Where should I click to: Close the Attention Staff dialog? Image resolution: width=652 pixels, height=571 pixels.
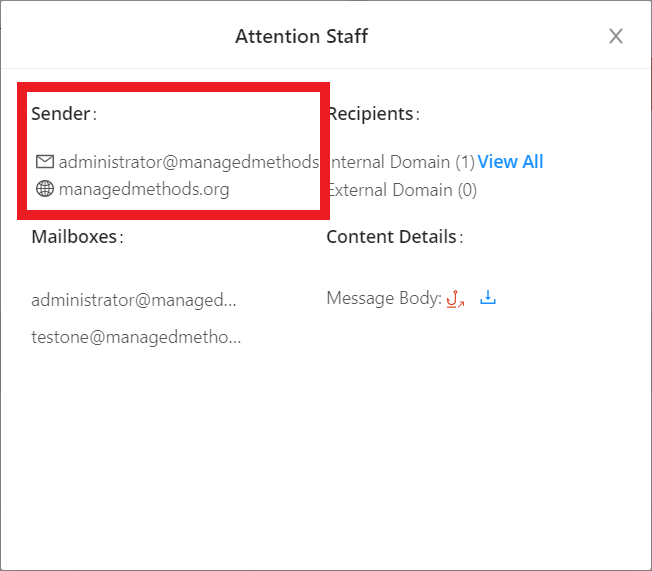point(616,37)
